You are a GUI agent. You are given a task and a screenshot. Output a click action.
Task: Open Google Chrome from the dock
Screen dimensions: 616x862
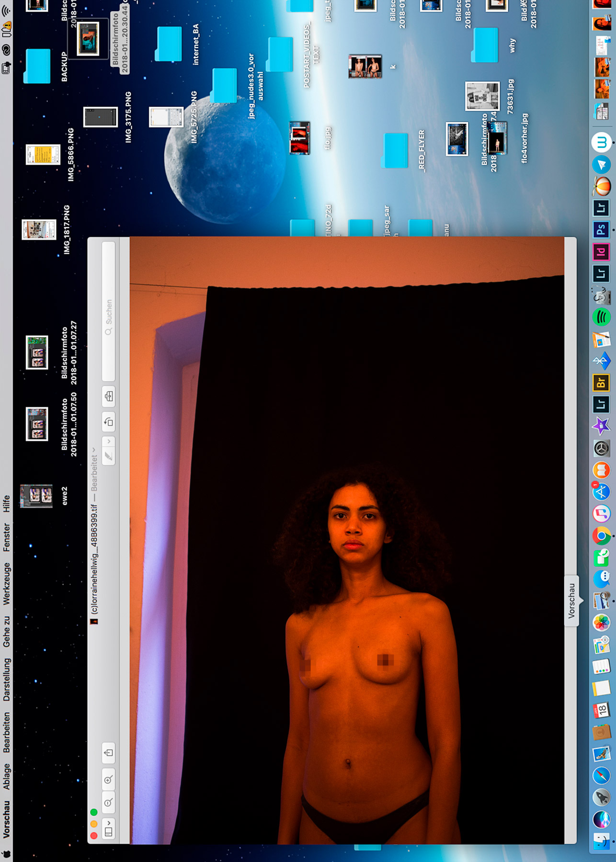(x=601, y=536)
